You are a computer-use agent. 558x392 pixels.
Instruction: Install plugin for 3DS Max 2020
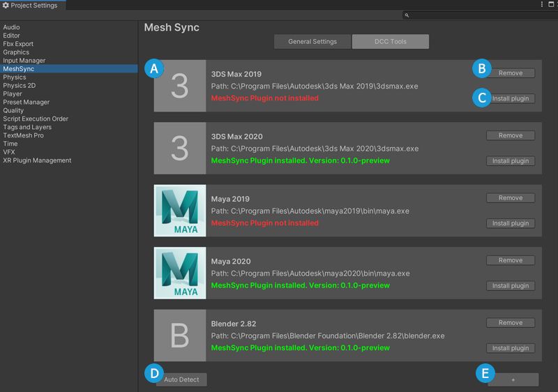click(x=511, y=161)
